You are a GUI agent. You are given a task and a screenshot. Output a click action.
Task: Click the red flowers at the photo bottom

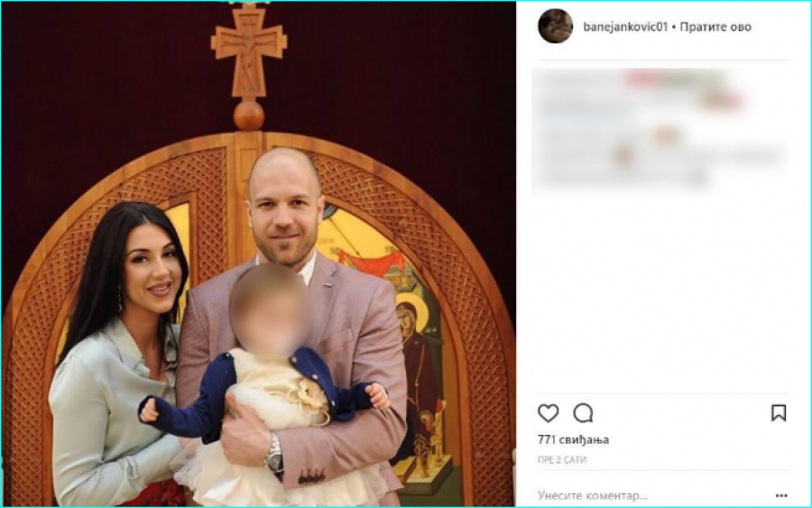[x=155, y=494]
